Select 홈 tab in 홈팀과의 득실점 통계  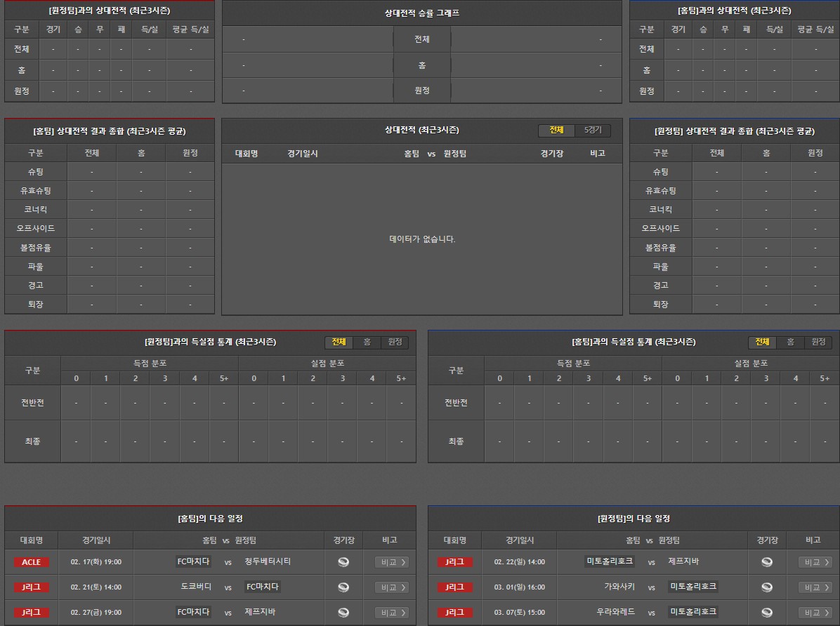click(x=790, y=342)
